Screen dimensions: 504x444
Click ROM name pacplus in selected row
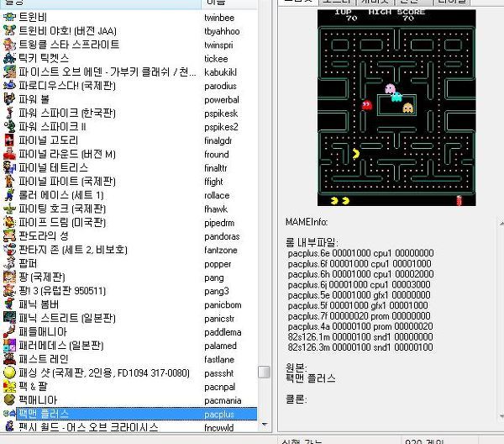coord(219,415)
